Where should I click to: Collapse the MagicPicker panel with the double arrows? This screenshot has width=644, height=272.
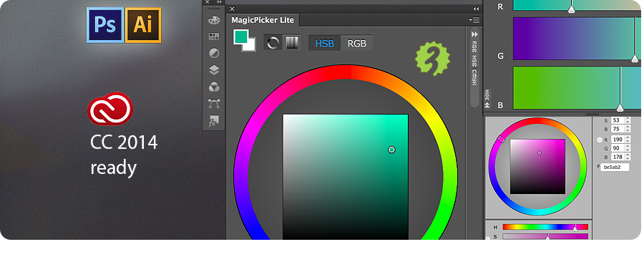(476, 9)
